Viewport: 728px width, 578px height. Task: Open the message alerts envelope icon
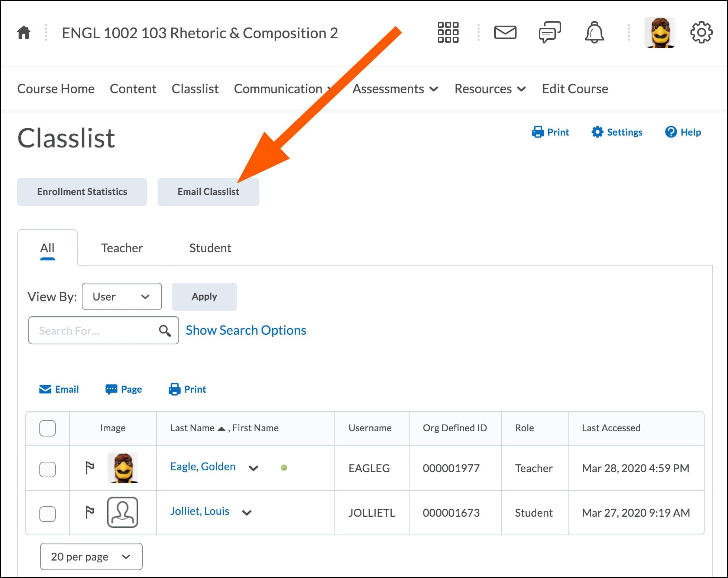pos(505,33)
